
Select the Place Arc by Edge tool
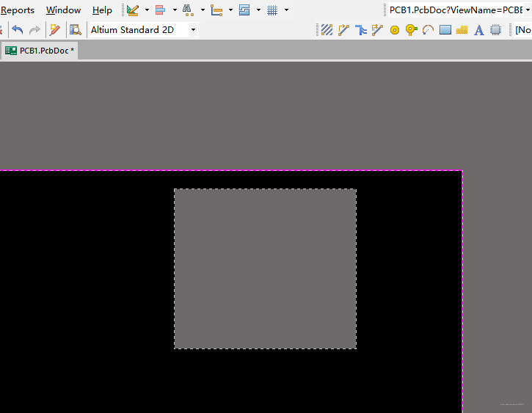pos(429,30)
